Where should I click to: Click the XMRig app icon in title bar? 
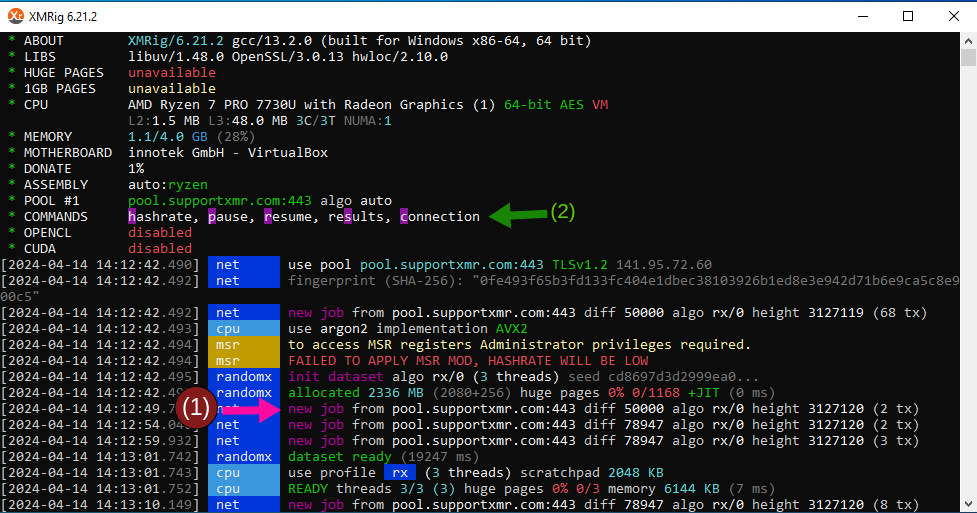tap(16, 16)
